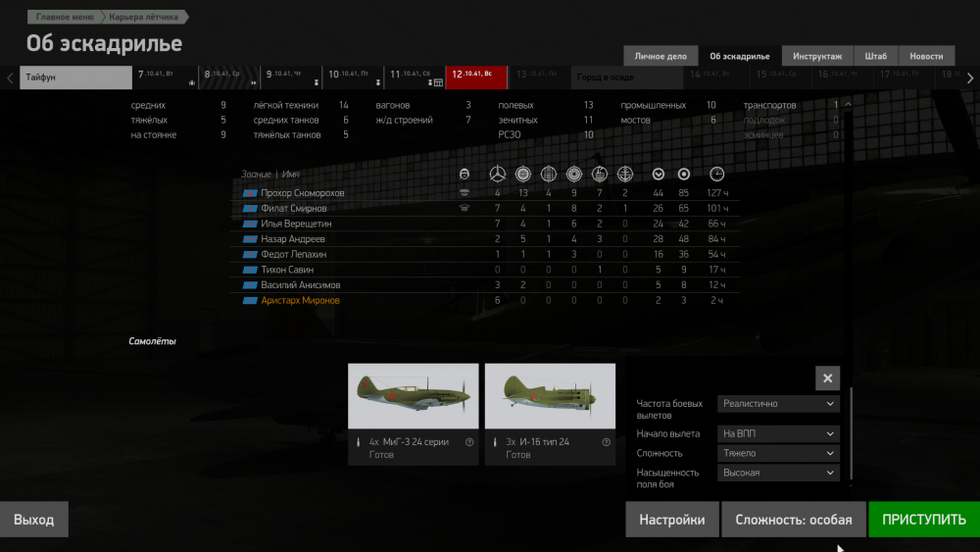
Task: Select highlighted pilot Аристарх Миронов
Action: [484, 300]
